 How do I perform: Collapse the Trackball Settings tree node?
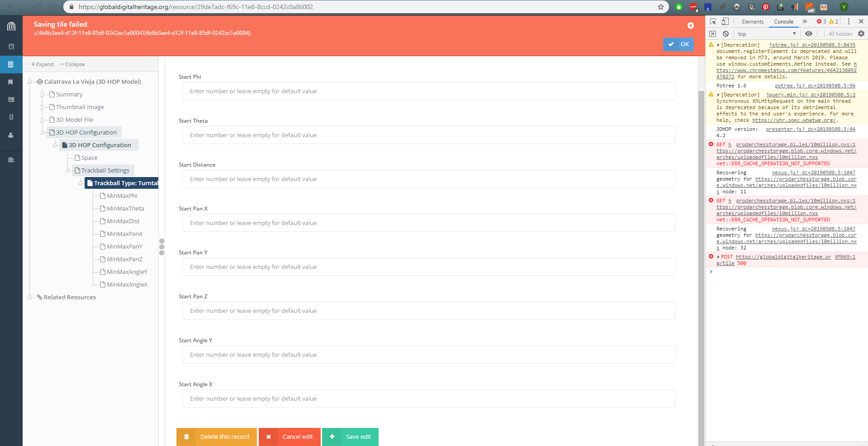click(x=68, y=170)
